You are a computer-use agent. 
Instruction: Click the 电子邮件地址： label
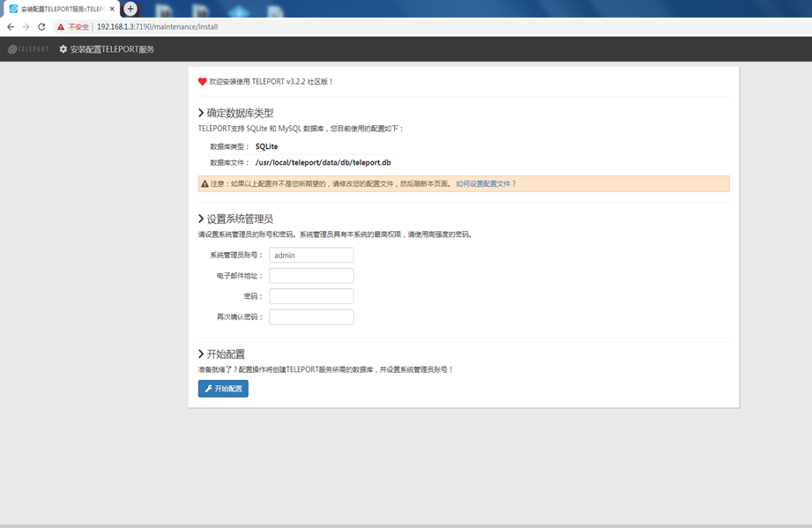(240, 276)
